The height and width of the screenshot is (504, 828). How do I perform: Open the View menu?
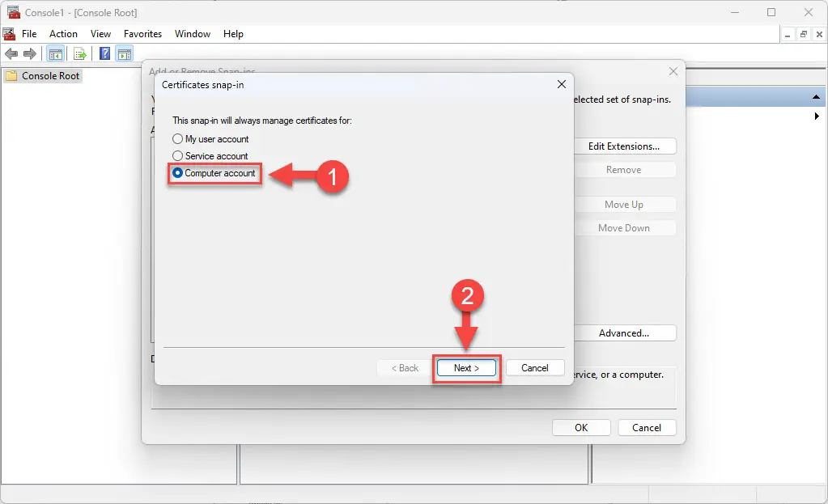100,34
